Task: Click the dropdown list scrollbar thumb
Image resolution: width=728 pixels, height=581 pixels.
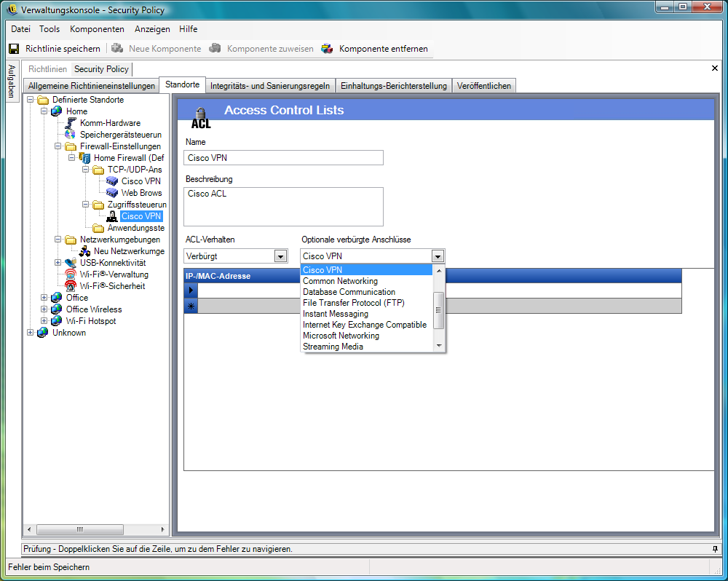Action: (438, 311)
